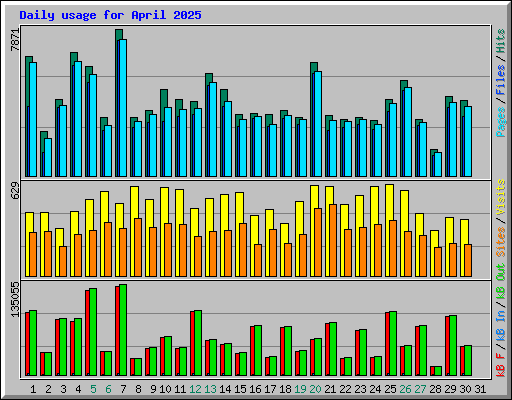Image resolution: width=512 pixels, height=400 pixels.
Task: Select day label 10 on the axis
Action: tap(165, 389)
